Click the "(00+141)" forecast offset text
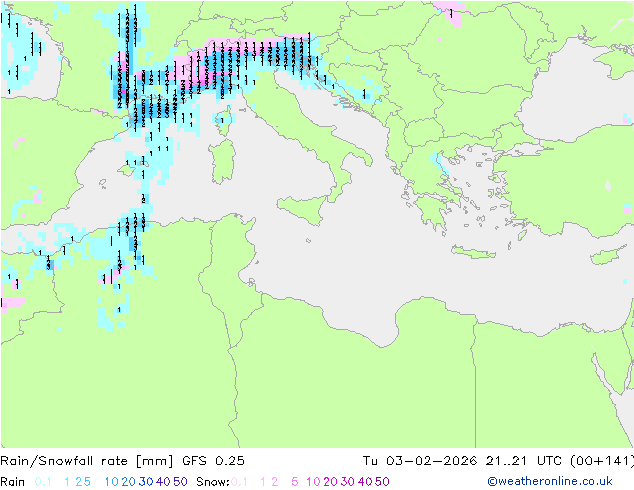634x490 pixels. coord(602,461)
